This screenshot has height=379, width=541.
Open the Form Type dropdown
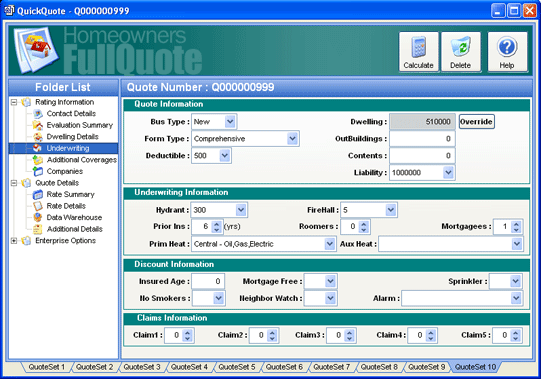293,139
